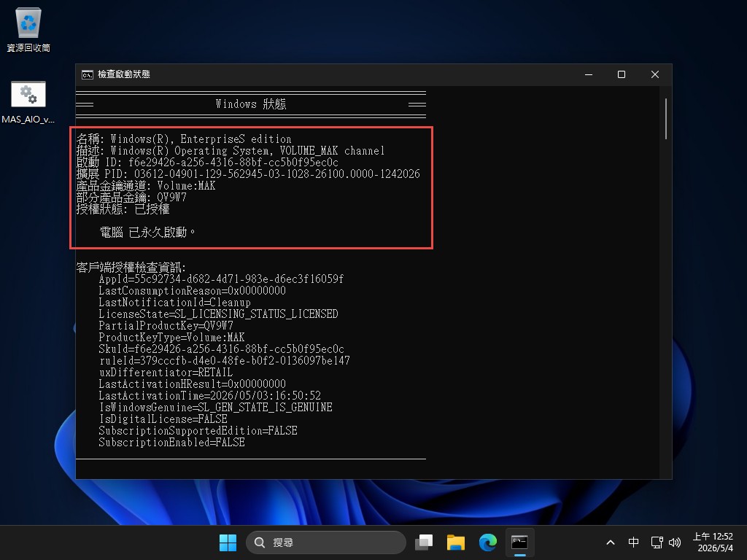Click 'uxDifferentiator=RETAIL' line

coord(166,373)
